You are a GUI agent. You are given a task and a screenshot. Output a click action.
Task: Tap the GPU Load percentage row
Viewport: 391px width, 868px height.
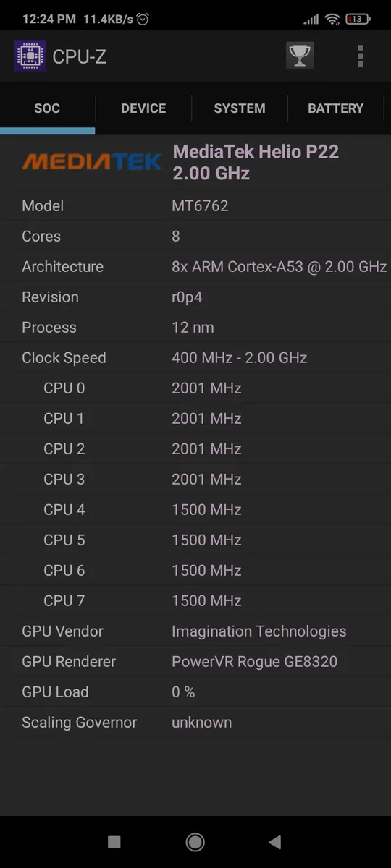pyautogui.click(x=195, y=692)
